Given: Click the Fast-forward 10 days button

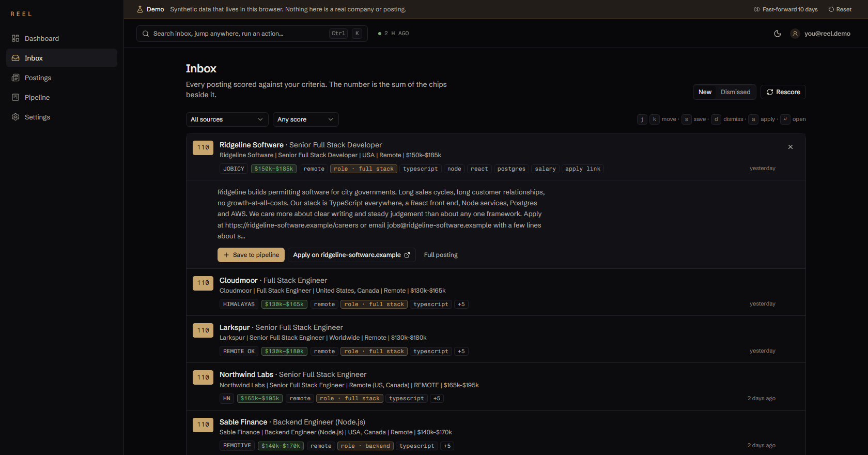Looking at the screenshot, I should (786, 9).
